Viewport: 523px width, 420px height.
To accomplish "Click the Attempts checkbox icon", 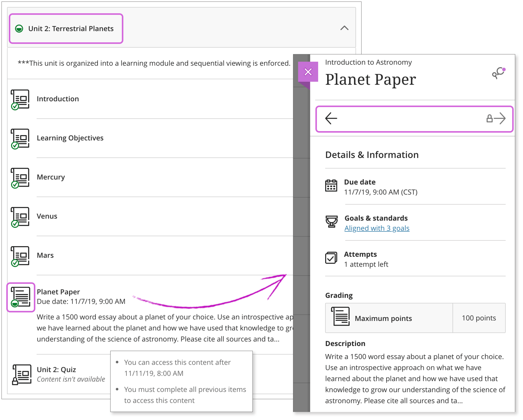I will click(x=331, y=258).
